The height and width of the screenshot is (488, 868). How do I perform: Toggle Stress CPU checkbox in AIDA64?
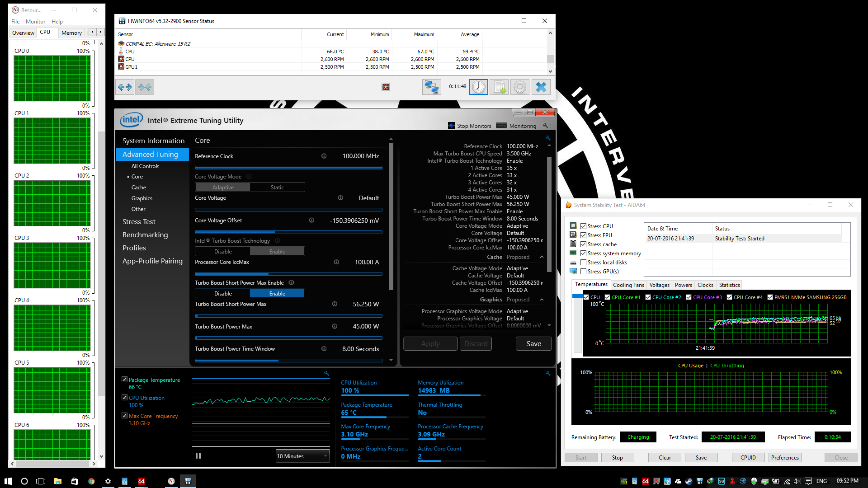(584, 226)
